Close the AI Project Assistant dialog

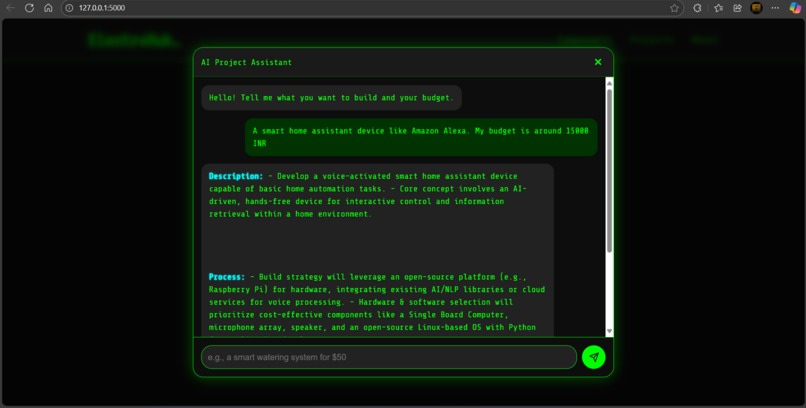pyautogui.click(x=598, y=62)
